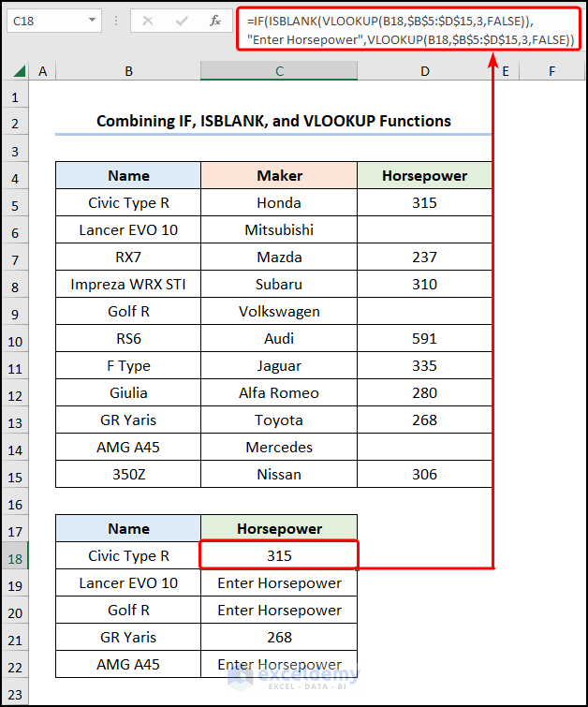Select the '280' horsepower cell
Image resolution: width=588 pixels, height=707 pixels.
click(425, 392)
